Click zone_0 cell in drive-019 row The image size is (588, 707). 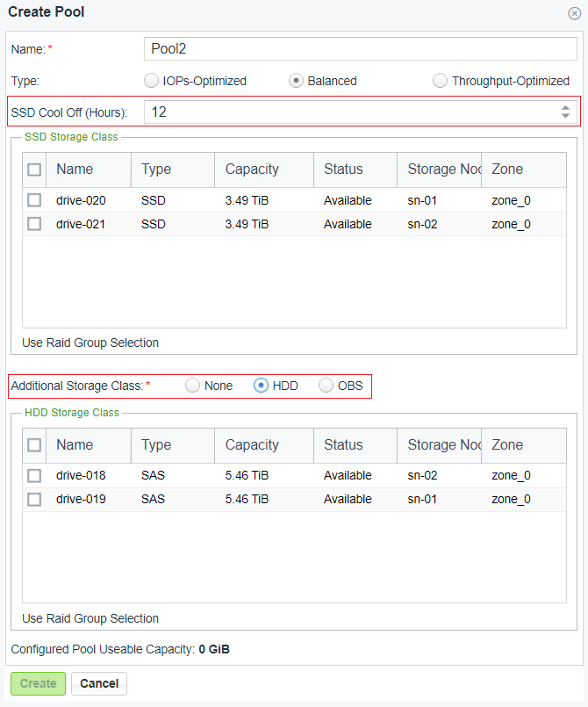coord(511,499)
